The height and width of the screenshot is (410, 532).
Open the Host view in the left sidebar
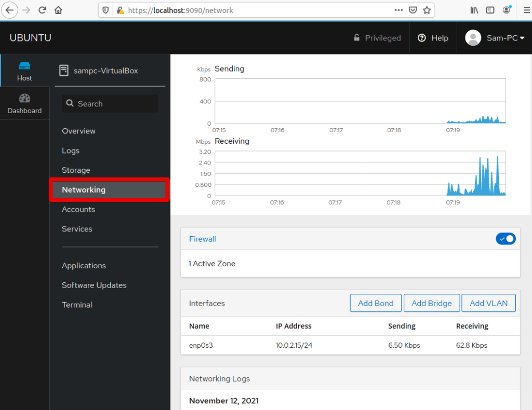[24, 70]
